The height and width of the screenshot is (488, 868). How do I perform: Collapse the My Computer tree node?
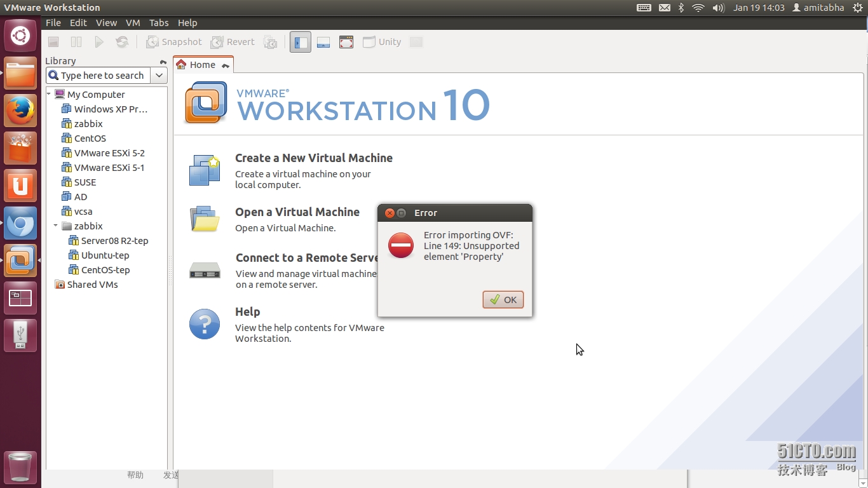tap(49, 94)
